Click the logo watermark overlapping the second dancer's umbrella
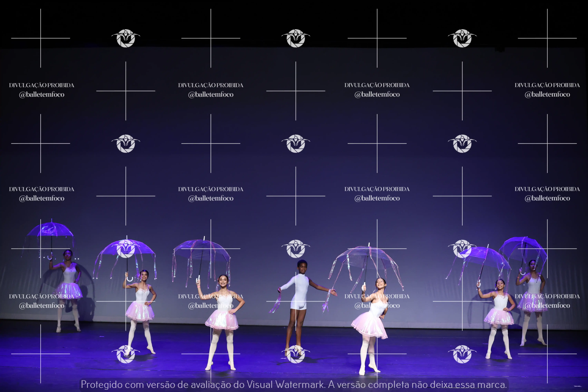This screenshot has height=392, width=588. 126,249
